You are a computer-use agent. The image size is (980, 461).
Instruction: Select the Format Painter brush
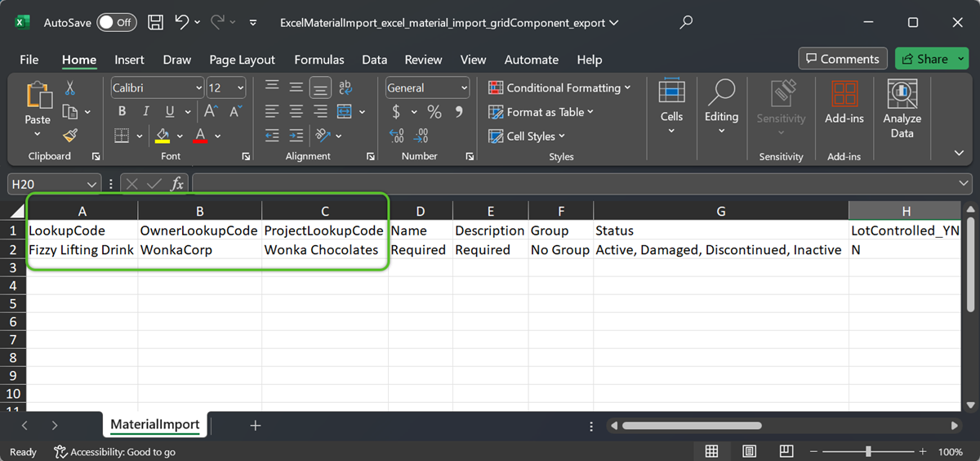(x=69, y=135)
